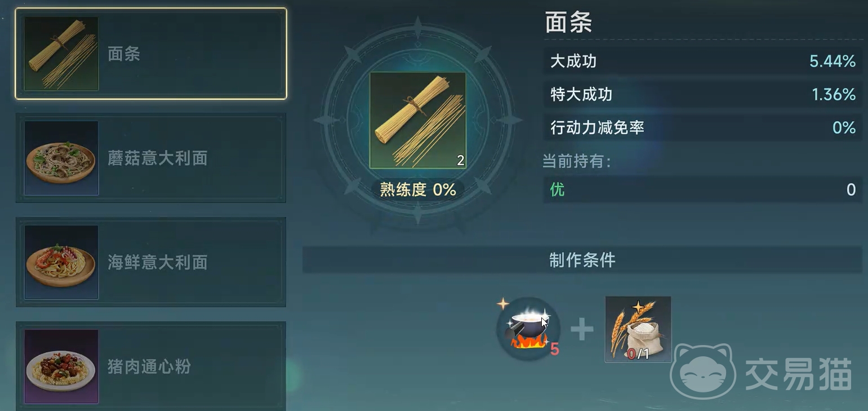The width and height of the screenshot is (868, 411).
Task: Choose the 猪肉通心粉 recipe name
Action: tap(149, 366)
